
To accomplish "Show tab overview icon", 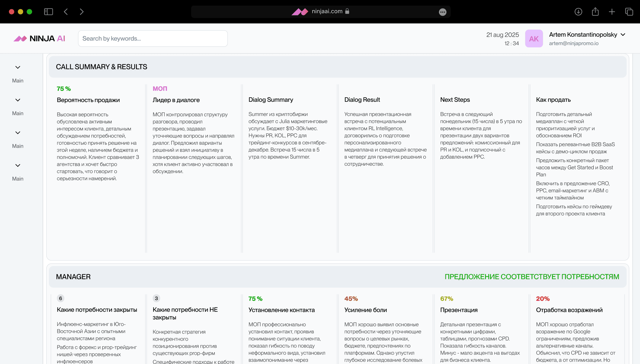I will [629, 12].
